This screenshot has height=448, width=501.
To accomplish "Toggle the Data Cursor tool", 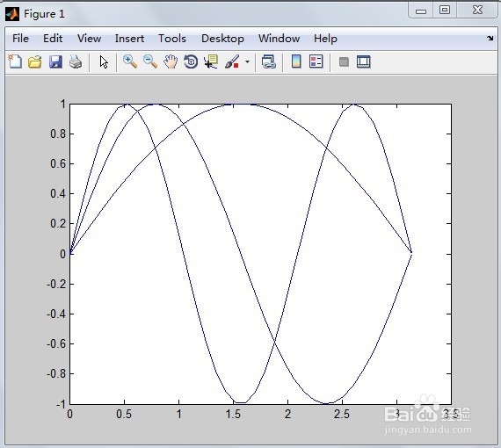I will click(x=211, y=61).
